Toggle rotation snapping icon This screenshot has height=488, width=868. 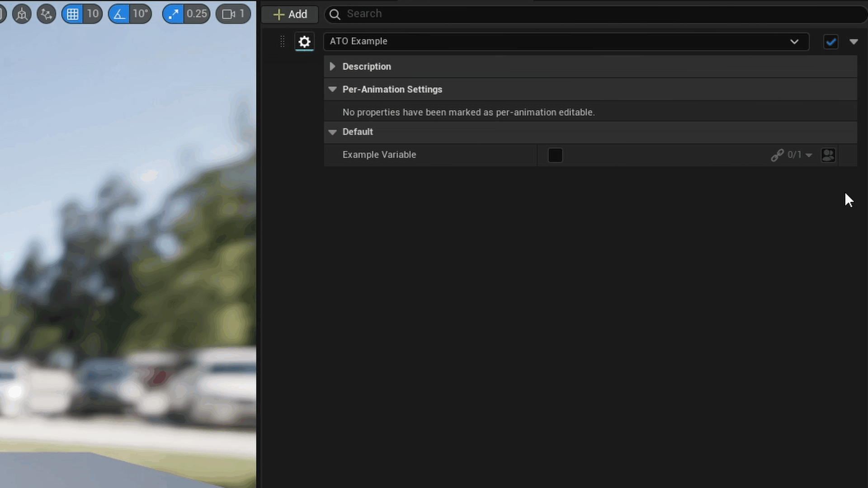point(119,14)
